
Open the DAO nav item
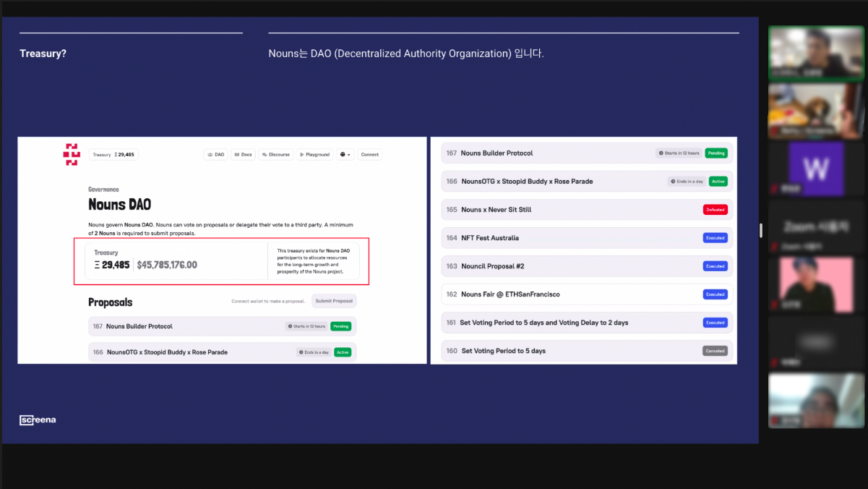click(x=215, y=154)
